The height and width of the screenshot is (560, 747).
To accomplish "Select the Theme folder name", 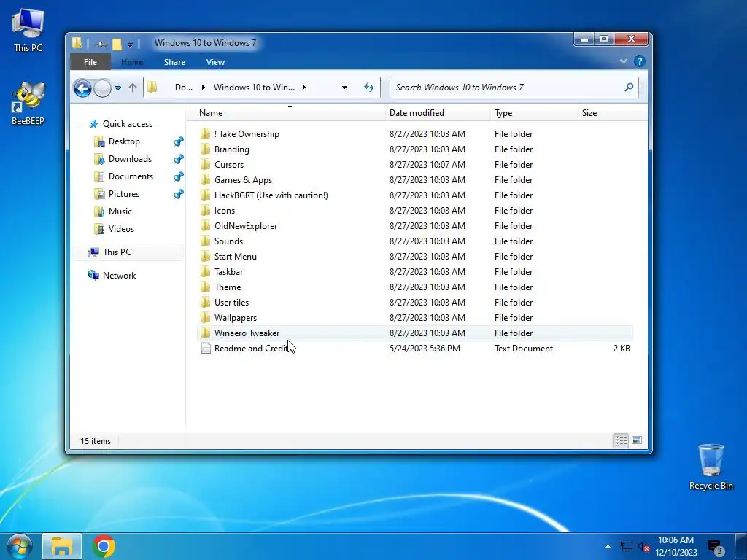I will 228,287.
